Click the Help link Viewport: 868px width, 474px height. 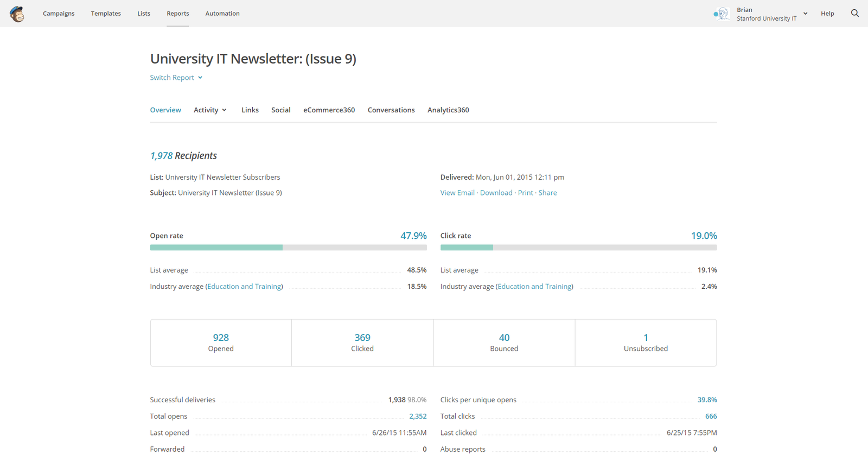tap(827, 14)
